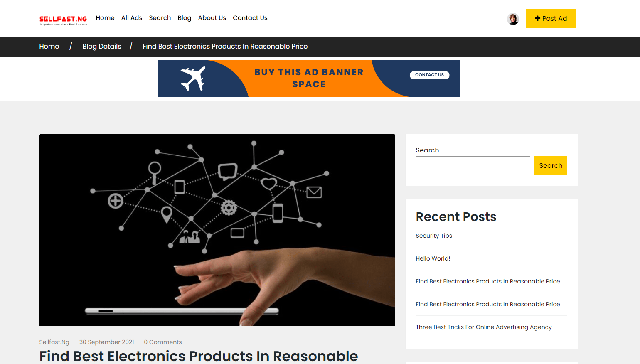The width and height of the screenshot is (640, 364).
Task: Go to the Blog menu item
Action: coord(185,18)
